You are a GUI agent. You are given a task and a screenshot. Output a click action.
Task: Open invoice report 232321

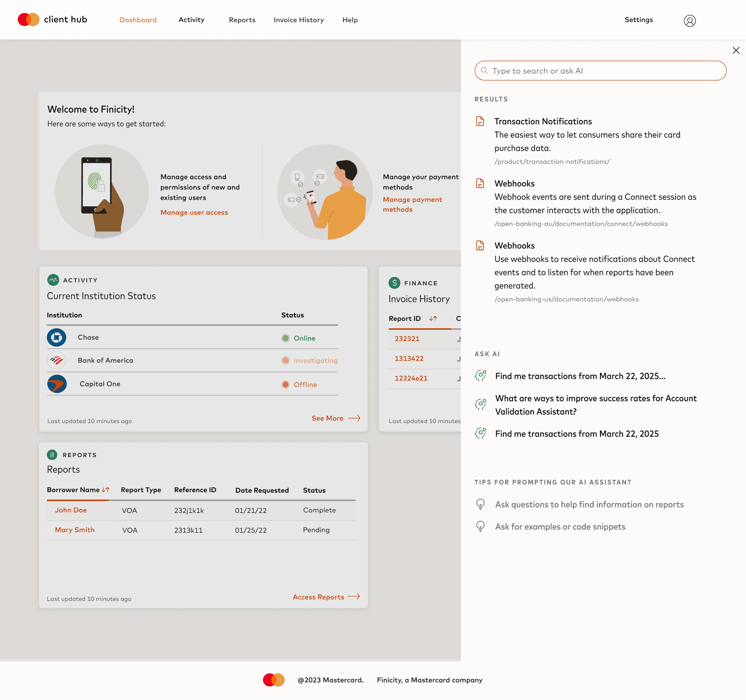407,339
